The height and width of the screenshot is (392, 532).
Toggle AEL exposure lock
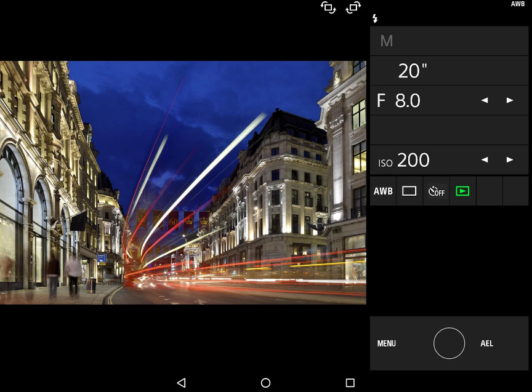tap(486, 343)
